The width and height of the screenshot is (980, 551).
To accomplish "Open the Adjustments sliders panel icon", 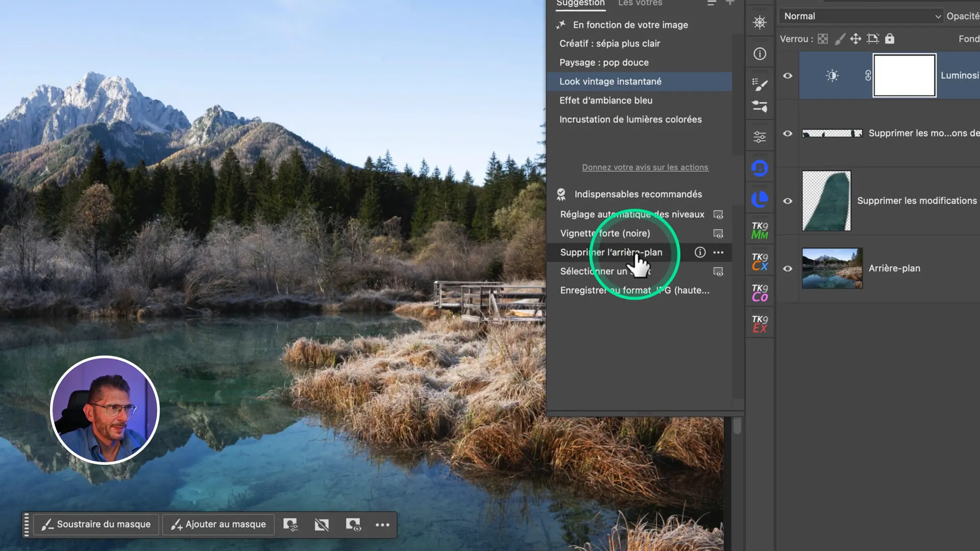I will (x=759, y=137).
